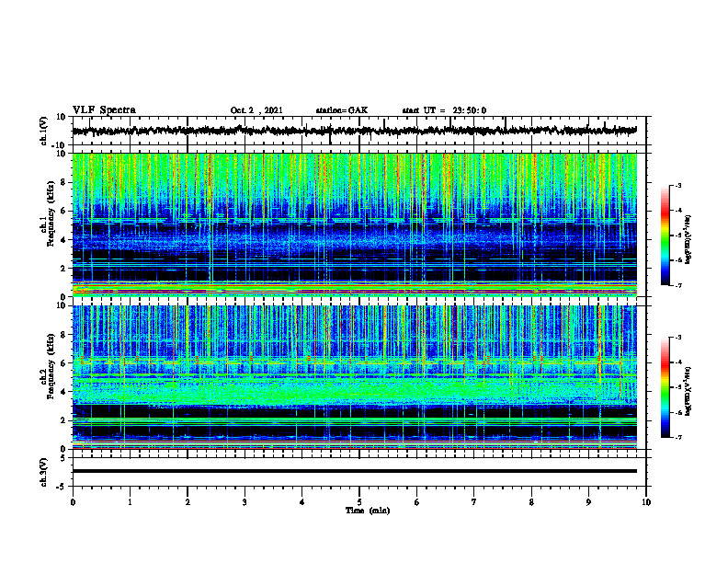
Task: Click the "ch.3(V)" axis label
Action: (44, 472)
